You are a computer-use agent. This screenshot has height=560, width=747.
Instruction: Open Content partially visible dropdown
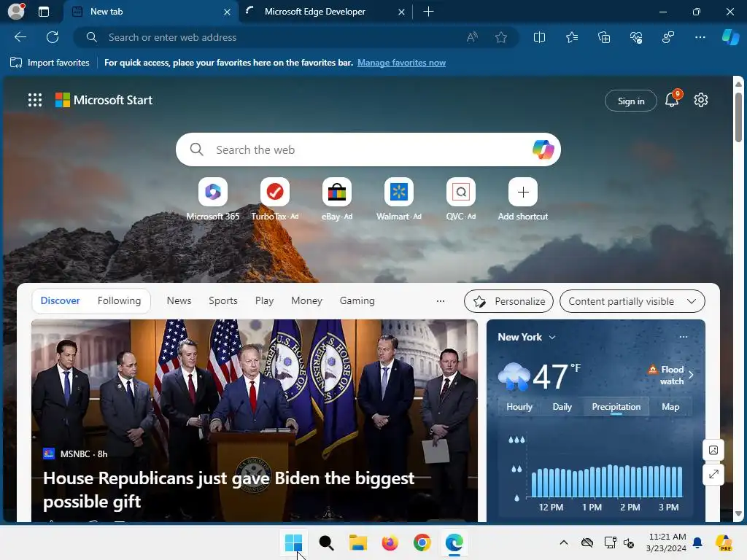coord(632,301)
